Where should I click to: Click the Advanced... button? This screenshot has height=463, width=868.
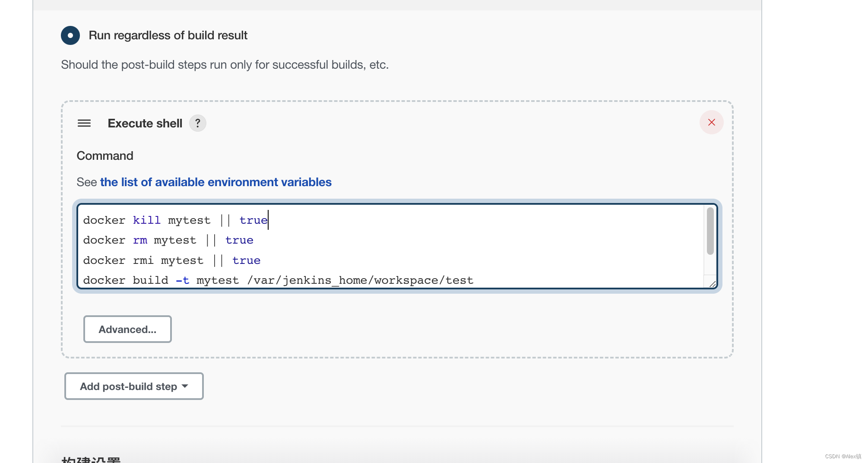click(x=127, y=329)
